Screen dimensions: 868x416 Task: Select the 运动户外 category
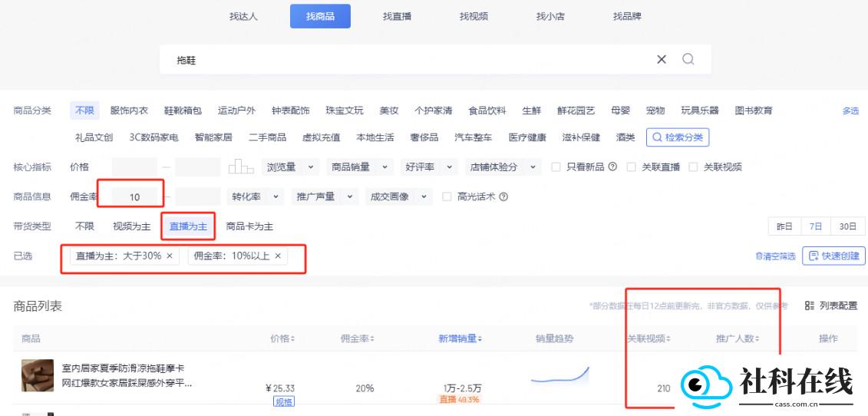click(237, 111)
